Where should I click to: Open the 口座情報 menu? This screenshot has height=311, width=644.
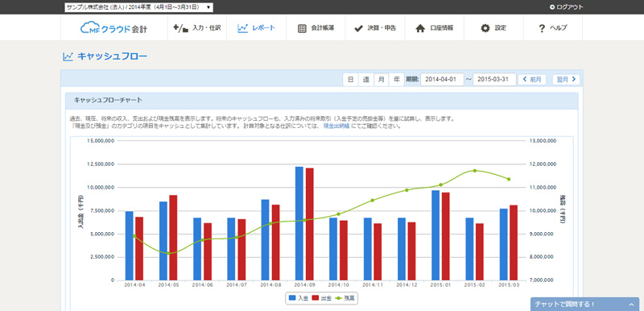[434, 28]
